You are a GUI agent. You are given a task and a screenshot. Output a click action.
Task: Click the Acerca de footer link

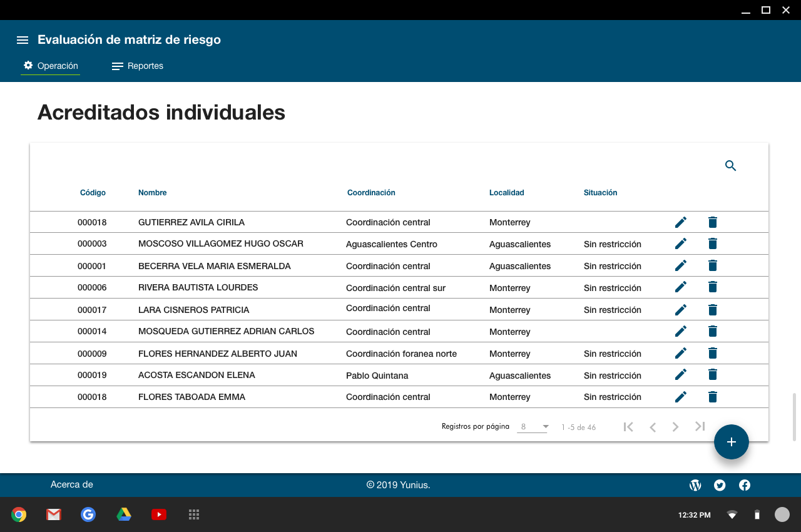coord(72,484)
